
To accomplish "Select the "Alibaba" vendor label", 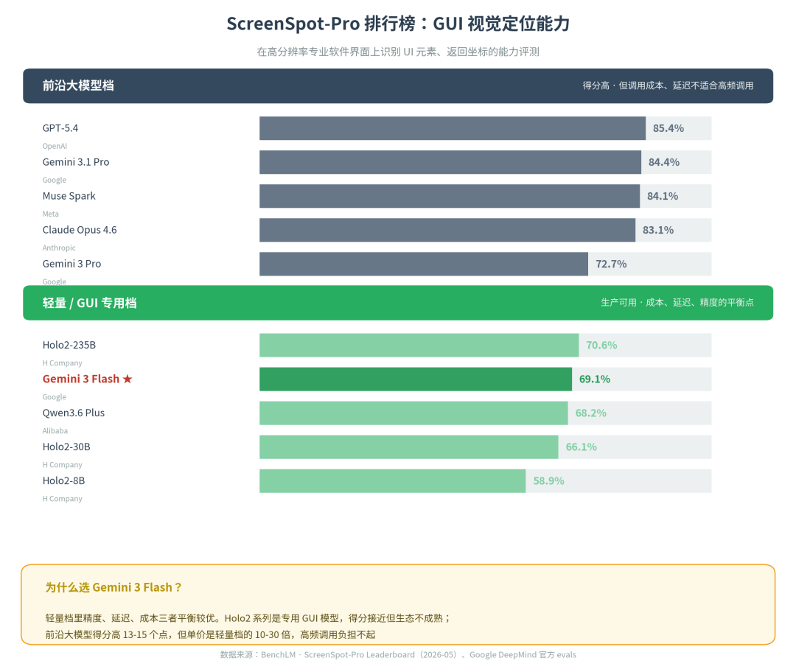I will click(55, 431).
